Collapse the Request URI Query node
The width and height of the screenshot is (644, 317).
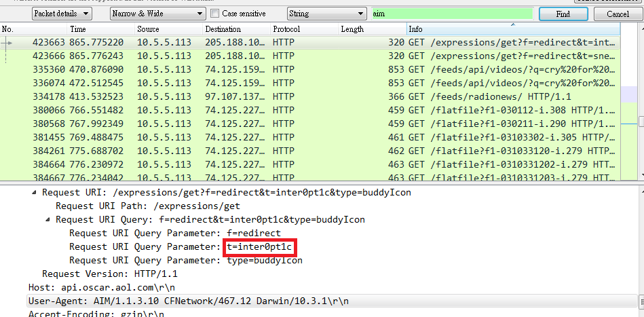48,220
